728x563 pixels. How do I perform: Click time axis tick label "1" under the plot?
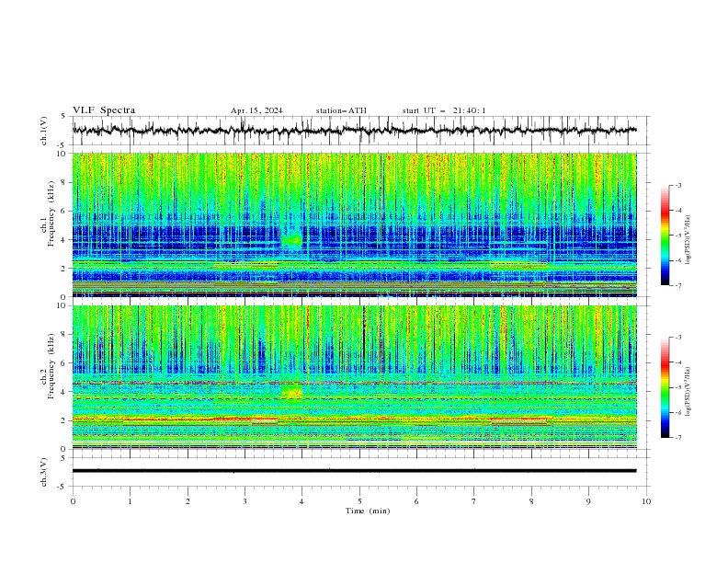coord(130,501)
